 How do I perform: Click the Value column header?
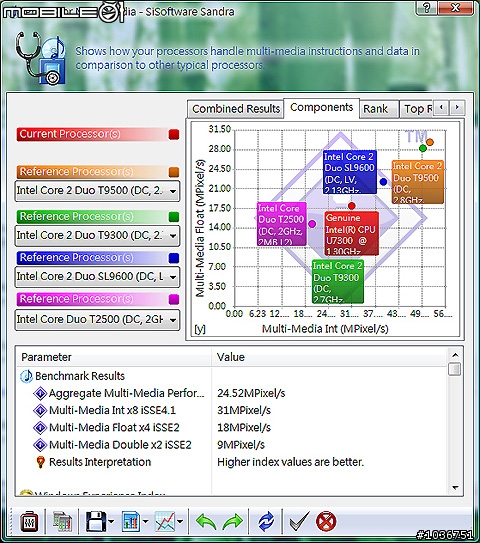329,357
